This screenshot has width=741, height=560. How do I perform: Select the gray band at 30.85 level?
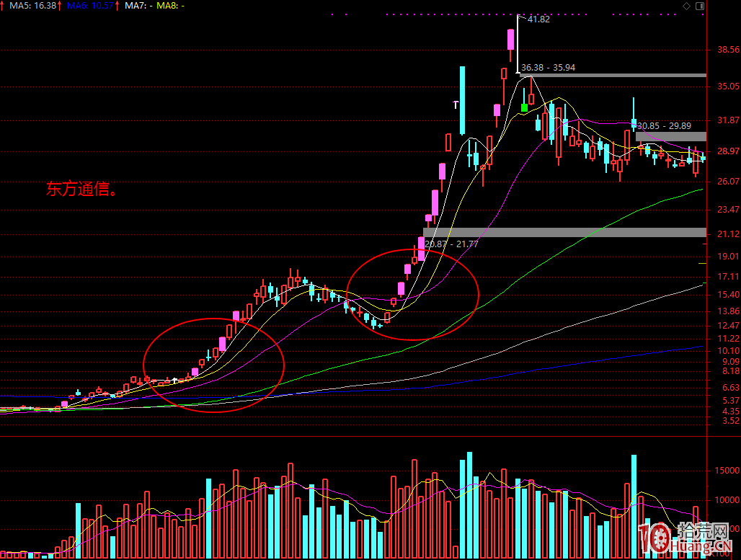coord(671,136)
